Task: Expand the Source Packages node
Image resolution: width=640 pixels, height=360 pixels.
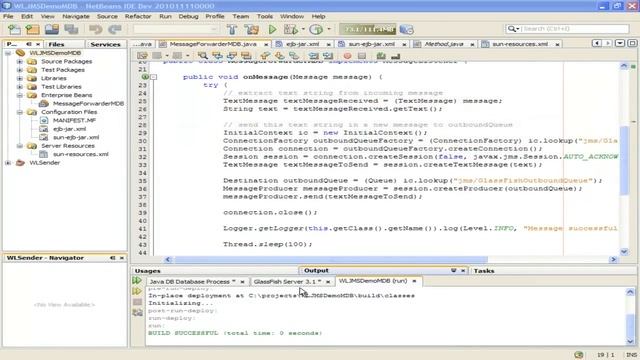Action: [x=20, y=62]
